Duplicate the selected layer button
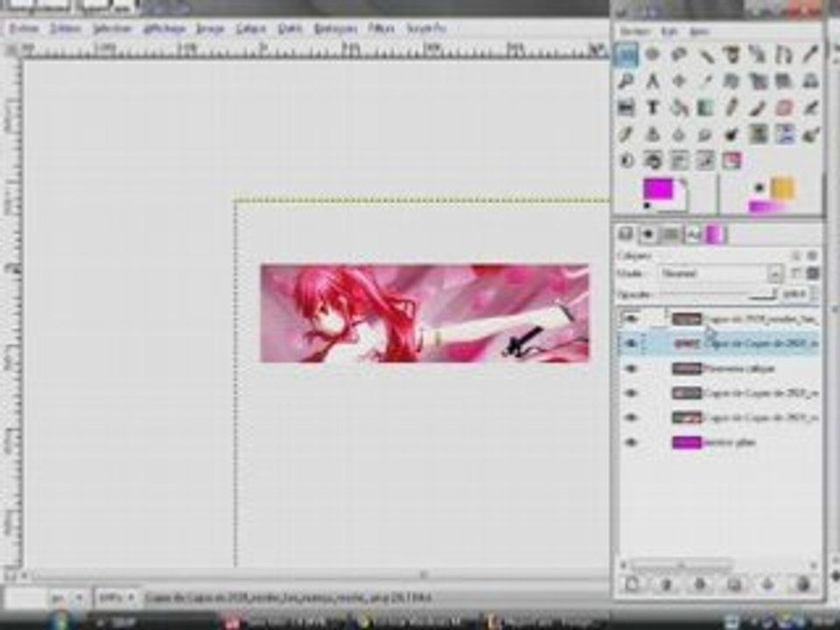 (734, 584)
